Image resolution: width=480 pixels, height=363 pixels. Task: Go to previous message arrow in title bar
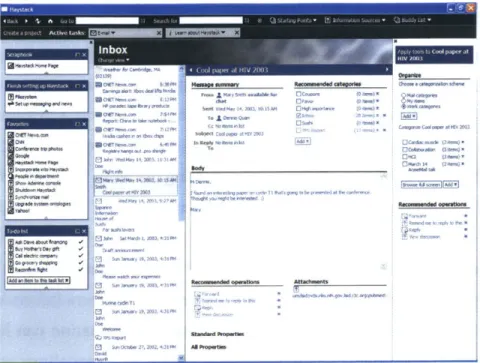[191, 70]
